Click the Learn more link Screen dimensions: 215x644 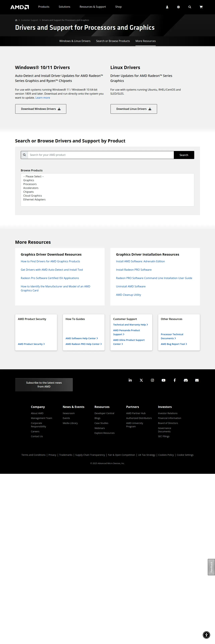[x=43, y=98]
